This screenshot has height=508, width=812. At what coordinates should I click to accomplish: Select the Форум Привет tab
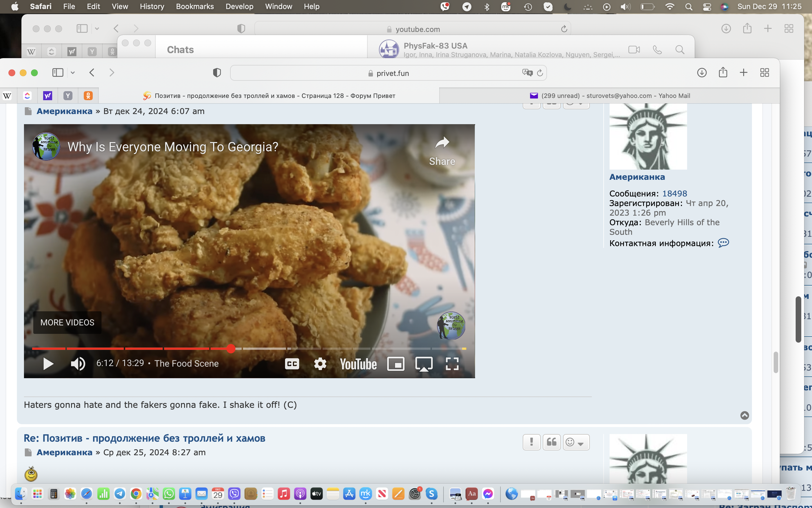269,96
